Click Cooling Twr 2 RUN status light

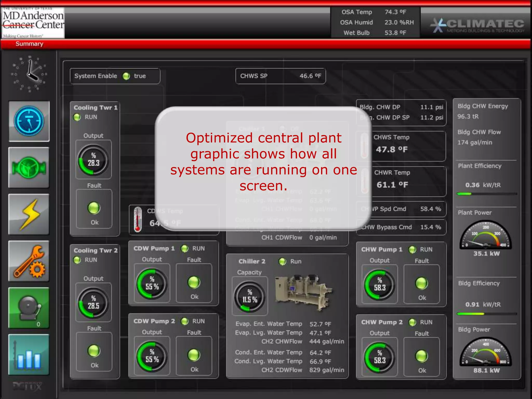pos(77,260)
